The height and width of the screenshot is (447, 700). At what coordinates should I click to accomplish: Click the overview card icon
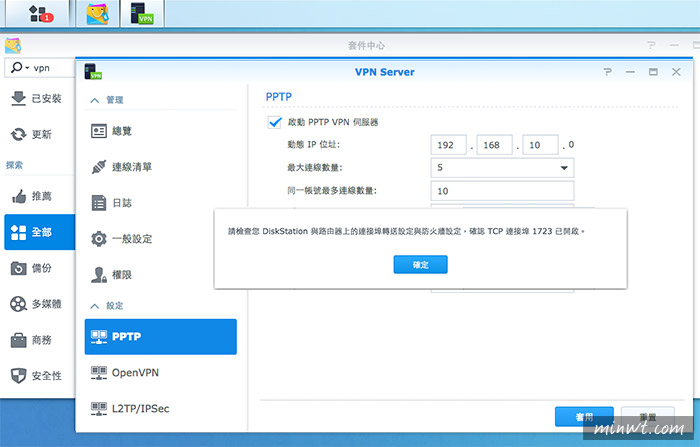click(x=99, y=131)
